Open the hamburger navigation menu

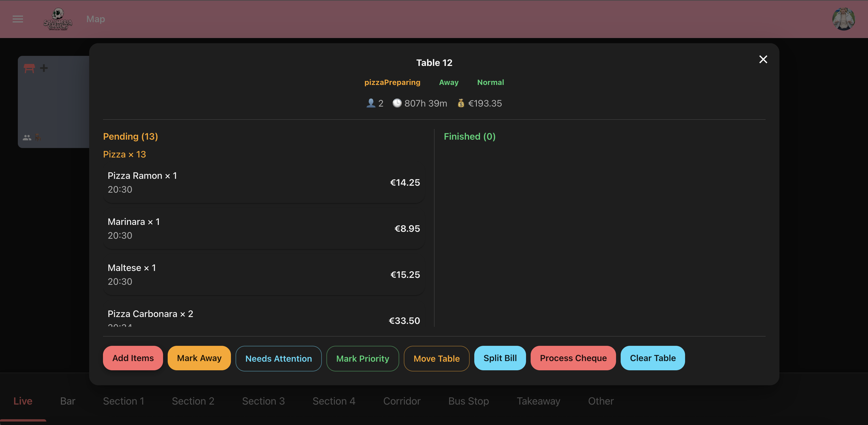tap(18, 19)
